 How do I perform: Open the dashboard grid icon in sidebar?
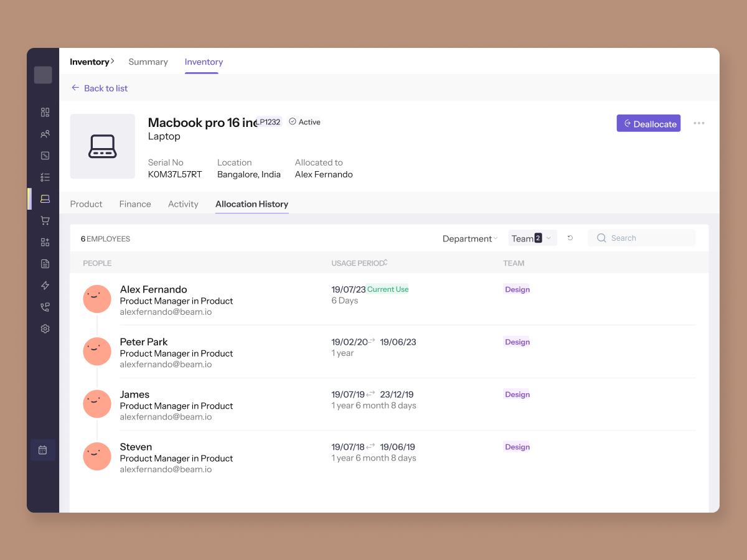point(45,113)
